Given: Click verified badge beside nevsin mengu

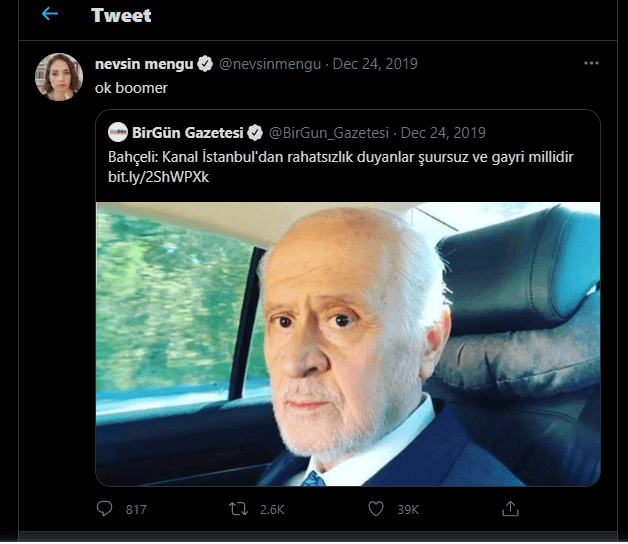Looking at the screenshot, I should (204, 64).
